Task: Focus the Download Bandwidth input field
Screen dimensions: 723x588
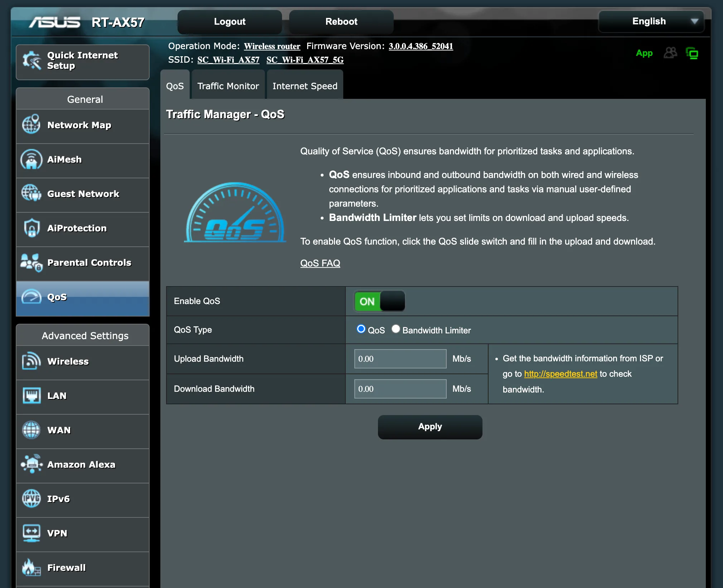Action: (400, 389)
